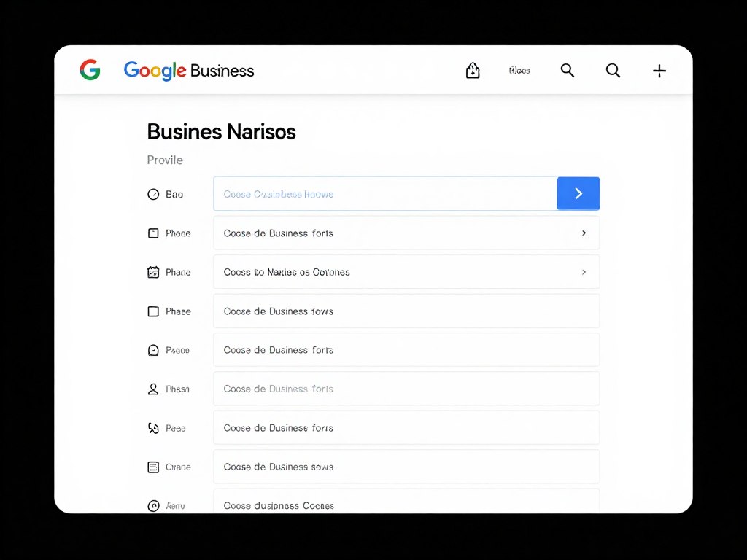Viewport: 747px width, 560px height.
Task: Click the small "fi)aes" header text
Action: (x=519, y=71)
